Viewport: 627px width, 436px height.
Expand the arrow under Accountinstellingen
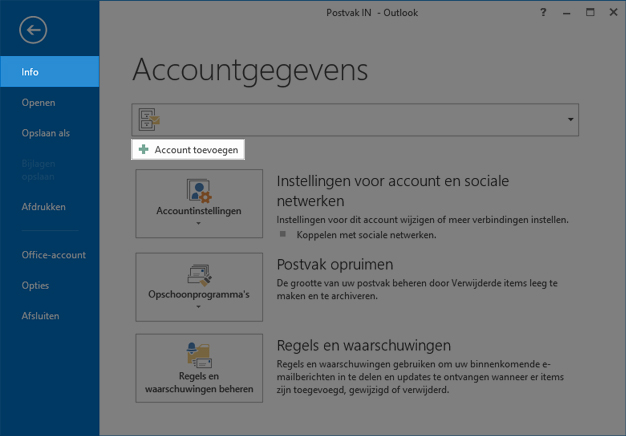click(x=198, y=224)
